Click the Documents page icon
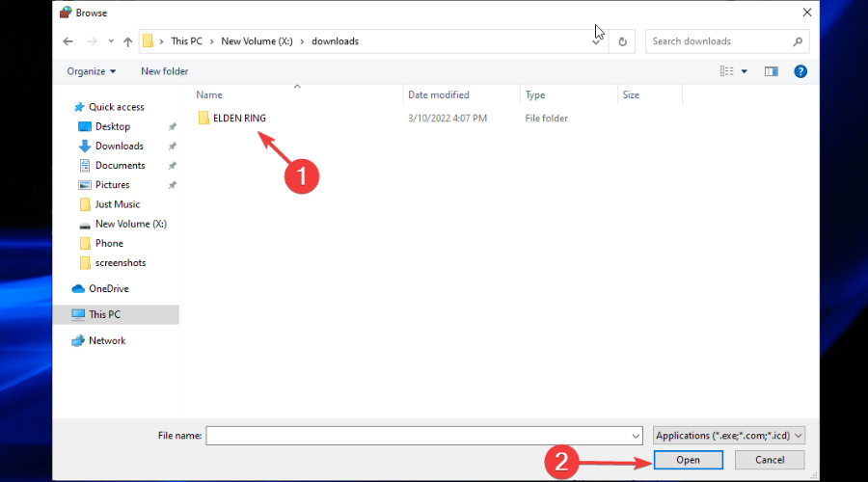The image size is (868, 482). pyautogui.click(x=85, y=165)
